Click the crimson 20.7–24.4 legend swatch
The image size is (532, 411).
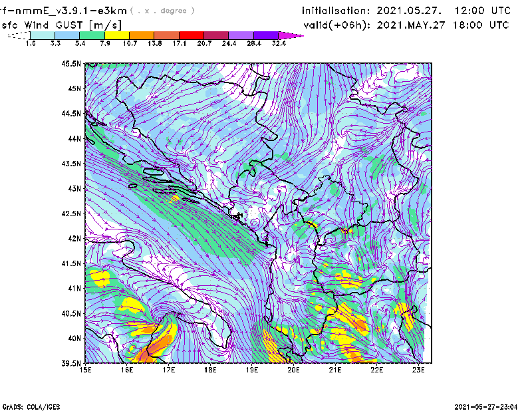click(216, 35)
